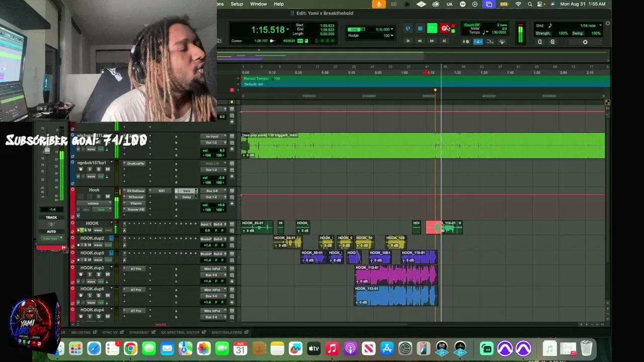Open Podcasts from the Dock

point(350,348)
